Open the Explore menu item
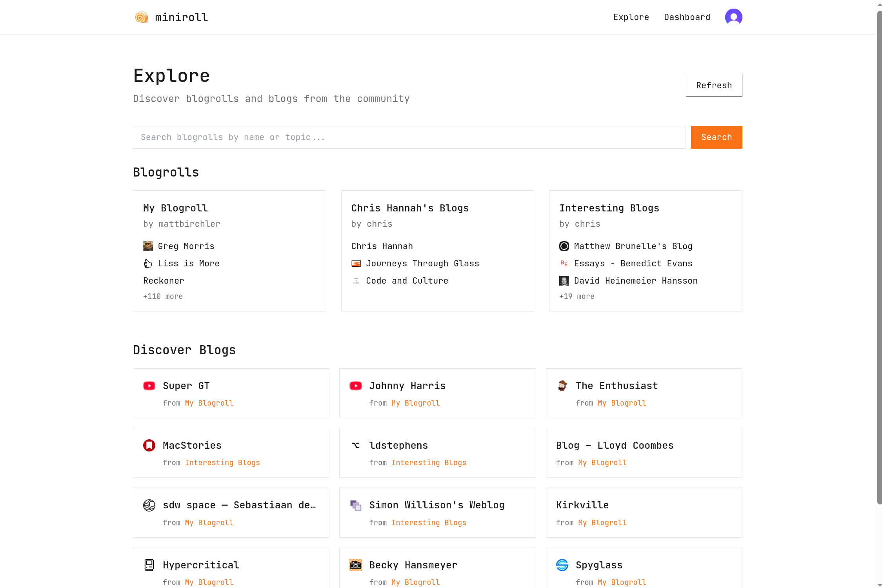882x588 pixels. pos(631,17)
